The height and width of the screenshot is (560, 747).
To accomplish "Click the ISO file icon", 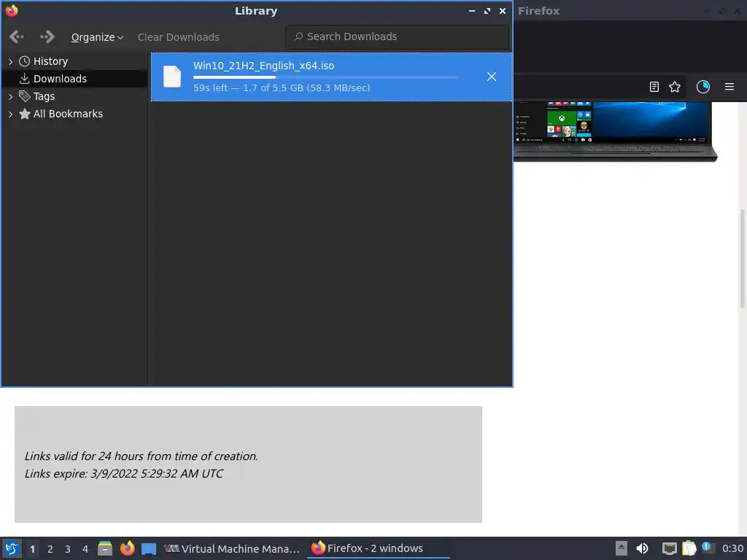I will tap(172, 77).
